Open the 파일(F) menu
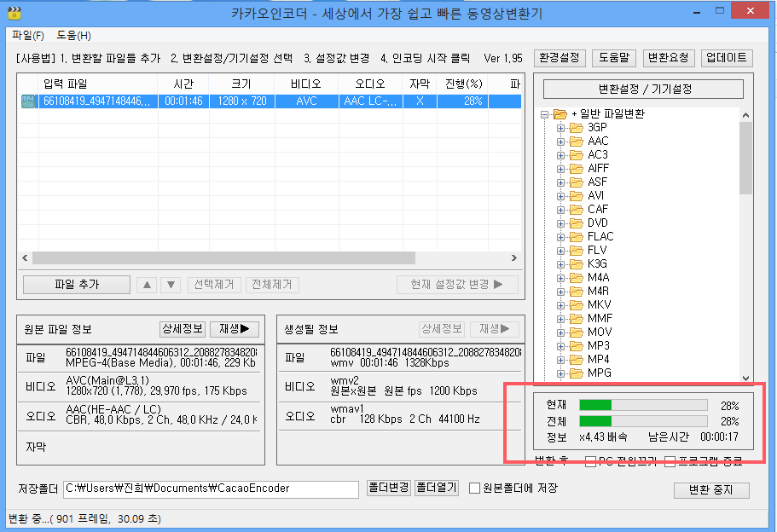This screenshot has height=532, width=777. (x=28, y=36)
